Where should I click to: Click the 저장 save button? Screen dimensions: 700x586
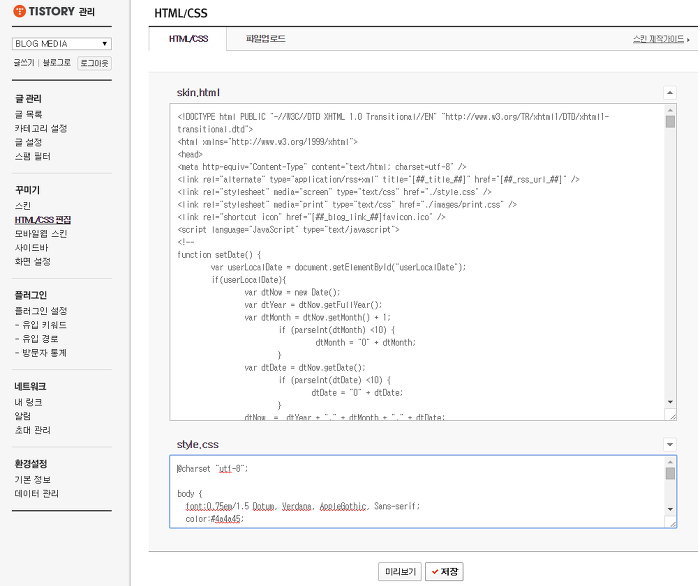pyautogui.click(x=444, y=572)
